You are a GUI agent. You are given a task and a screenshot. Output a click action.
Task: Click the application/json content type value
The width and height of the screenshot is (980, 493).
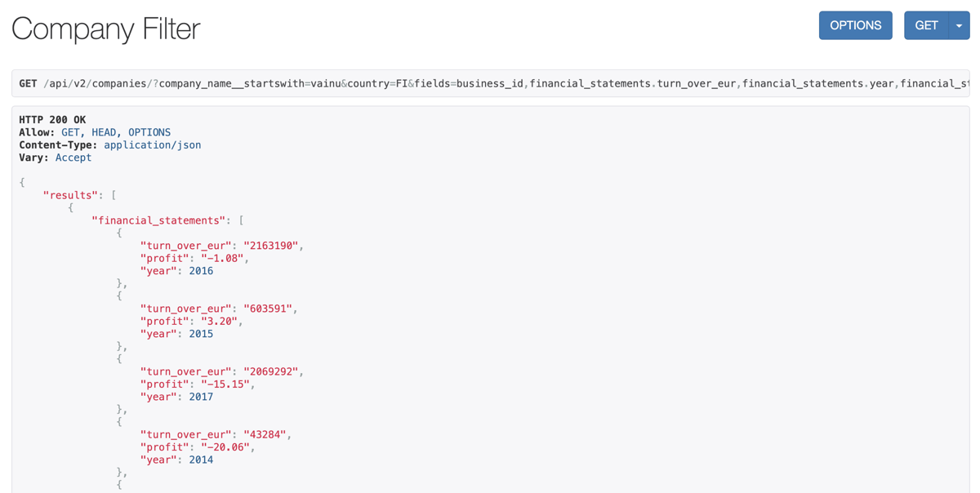tap(152, 144)
